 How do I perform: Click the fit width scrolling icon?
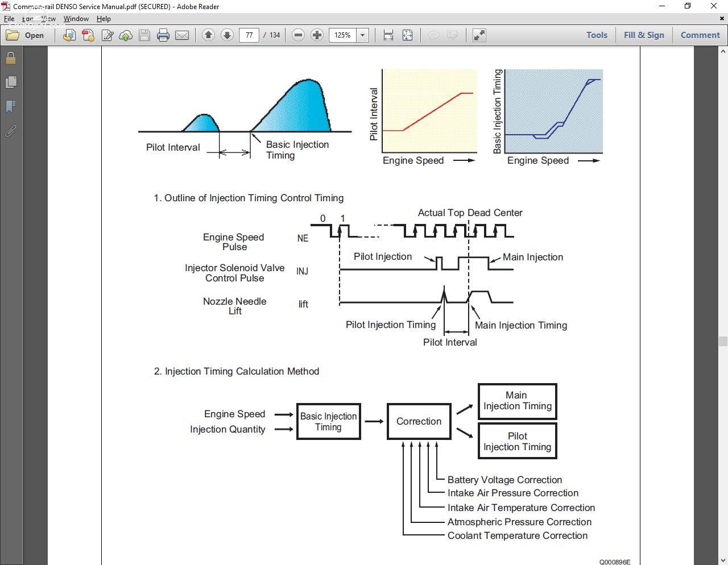coord(388,35)
